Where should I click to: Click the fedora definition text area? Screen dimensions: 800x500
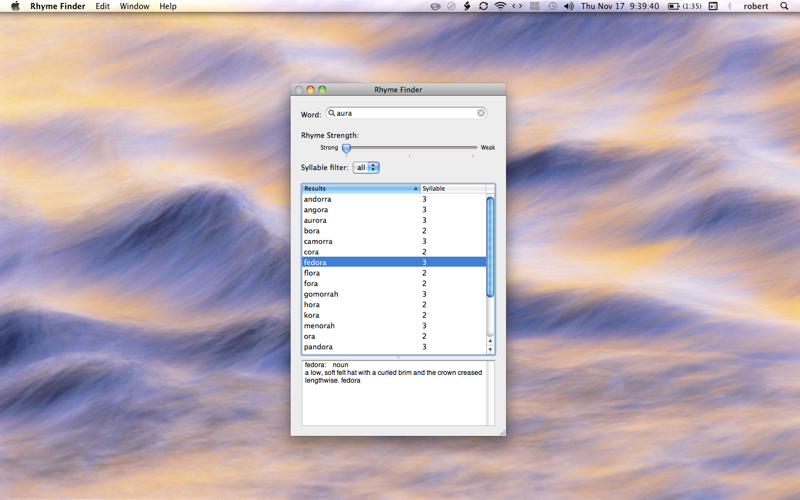coord(394,393)
